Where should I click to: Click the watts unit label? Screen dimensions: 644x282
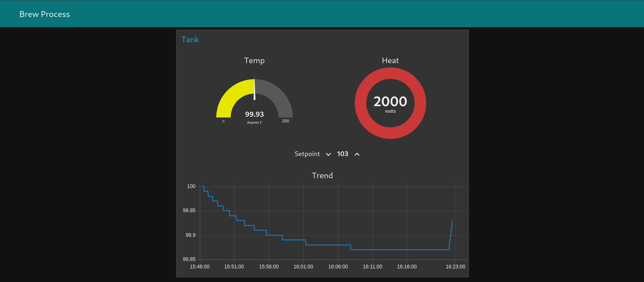click(x=390, y=111)
